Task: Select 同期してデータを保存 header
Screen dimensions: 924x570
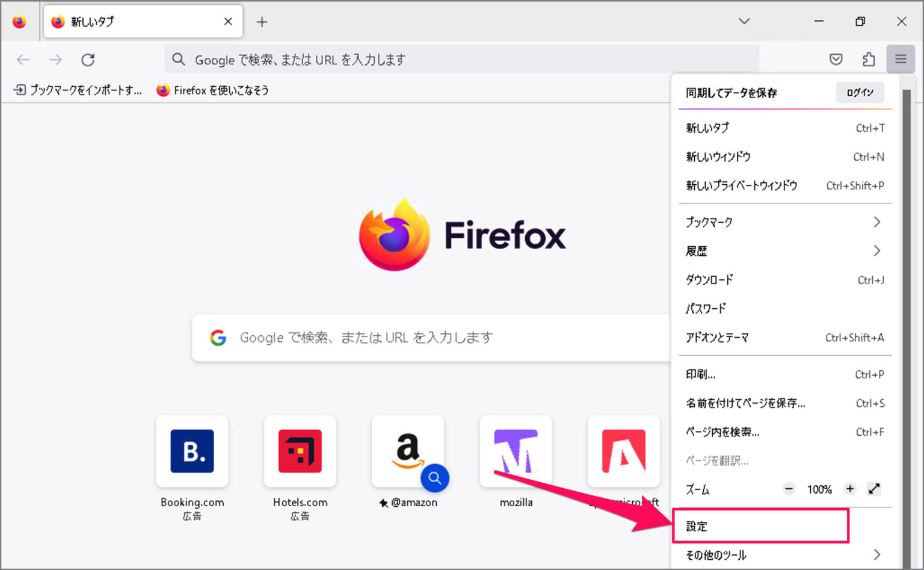Action: (731, 93)
